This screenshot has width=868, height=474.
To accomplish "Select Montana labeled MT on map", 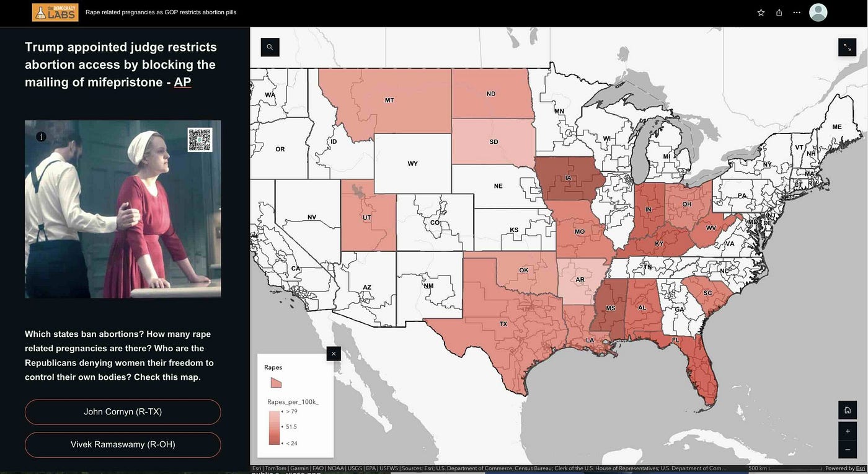I will [x=389, y=100].
